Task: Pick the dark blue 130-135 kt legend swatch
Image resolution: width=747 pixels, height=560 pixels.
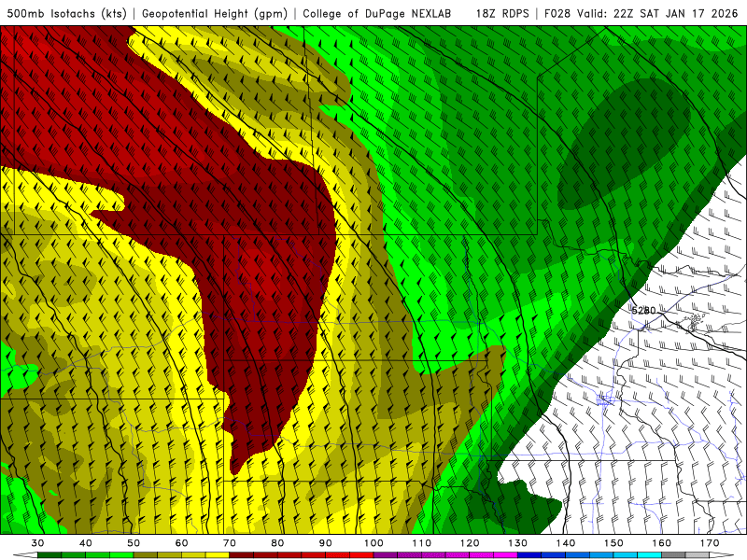Action: (x=529, y=555)
